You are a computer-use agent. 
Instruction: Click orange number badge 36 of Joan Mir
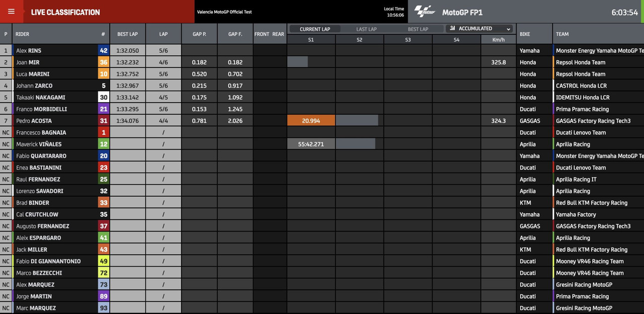[104, 62]
